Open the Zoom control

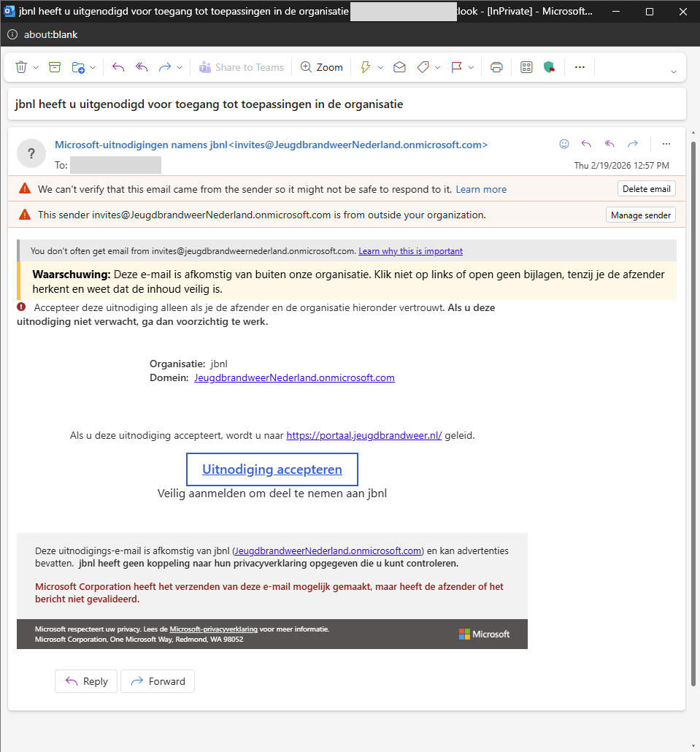(x=322, y=67)
